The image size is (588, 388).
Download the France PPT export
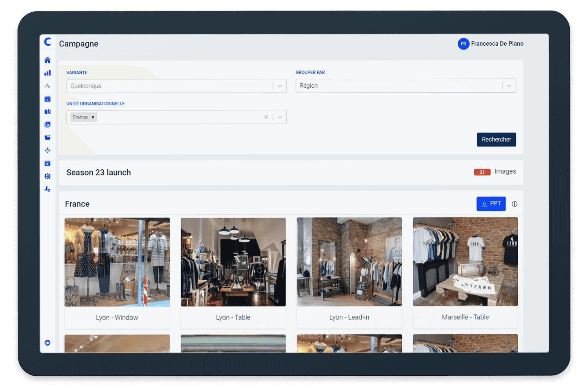click(x=491, y=204)
